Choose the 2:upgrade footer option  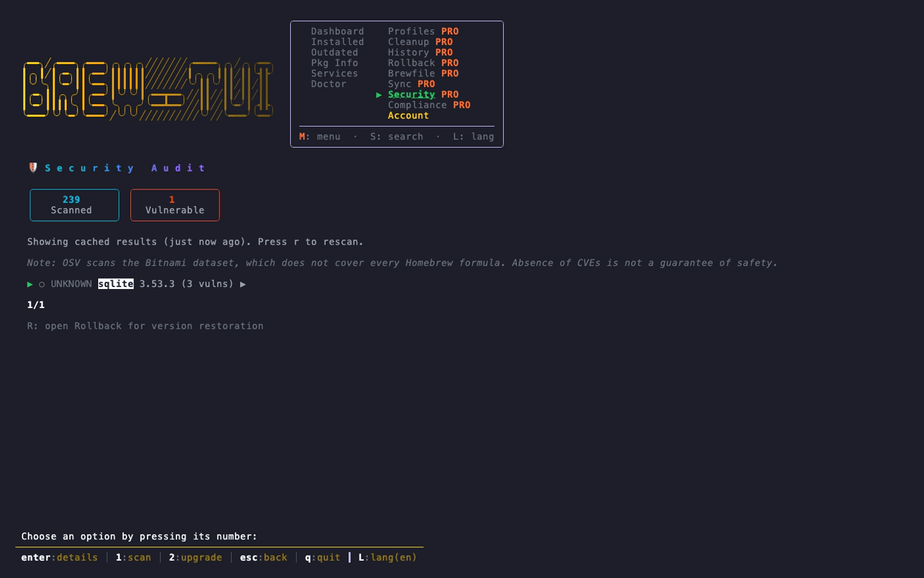[x=196, y=557]
